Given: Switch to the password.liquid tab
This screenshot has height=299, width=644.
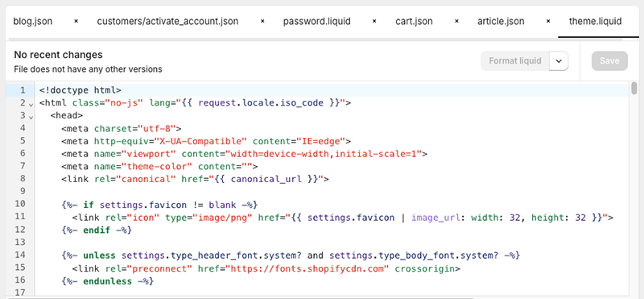Looking at the screenshot, I should 316,22.
